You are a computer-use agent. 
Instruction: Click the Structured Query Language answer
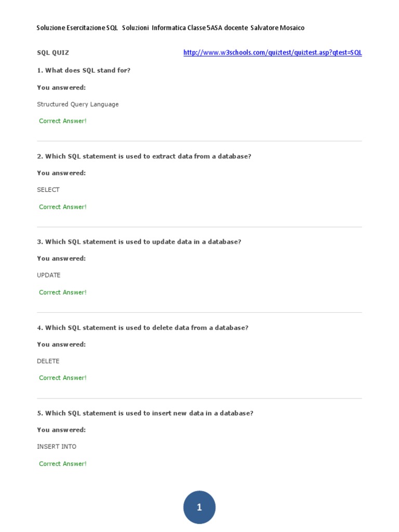pyautogui.click(x=78, y=104)
